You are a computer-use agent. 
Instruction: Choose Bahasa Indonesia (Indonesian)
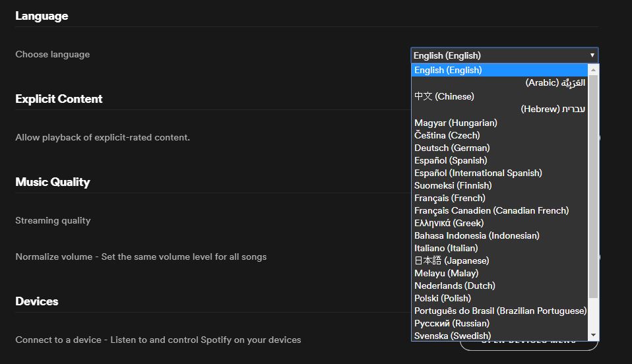pyautogui.click(x=476, y=235)
